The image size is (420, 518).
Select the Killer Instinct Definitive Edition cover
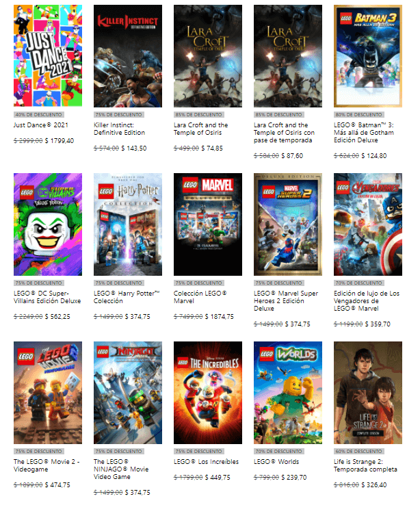128,56
